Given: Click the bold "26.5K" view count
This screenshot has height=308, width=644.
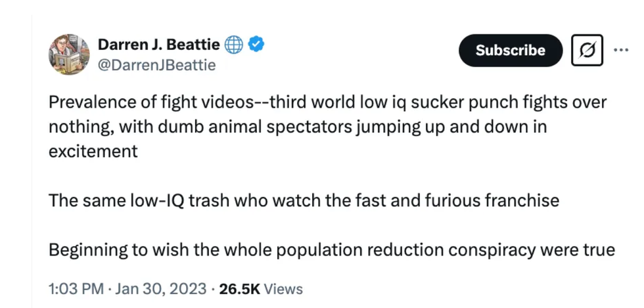Looking at the screenshot, I should pyautogui.click(x=241, y=289).
